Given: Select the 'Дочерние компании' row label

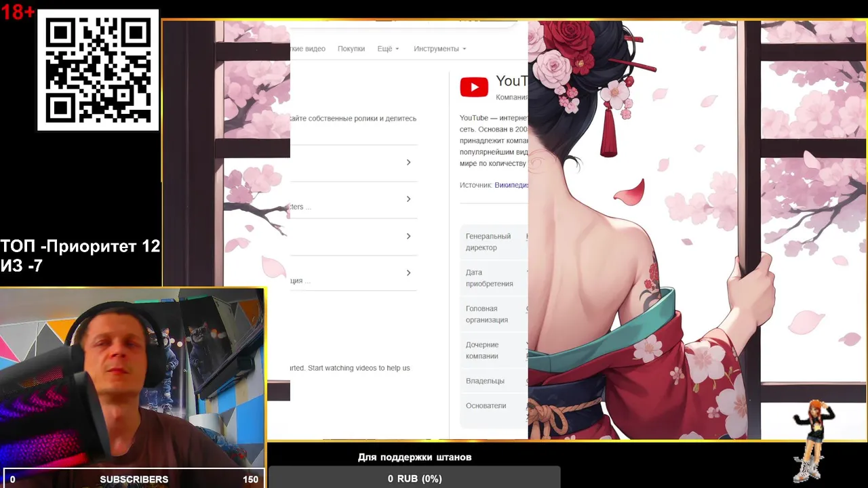Looking at the screenshot, I should (482, 350).
